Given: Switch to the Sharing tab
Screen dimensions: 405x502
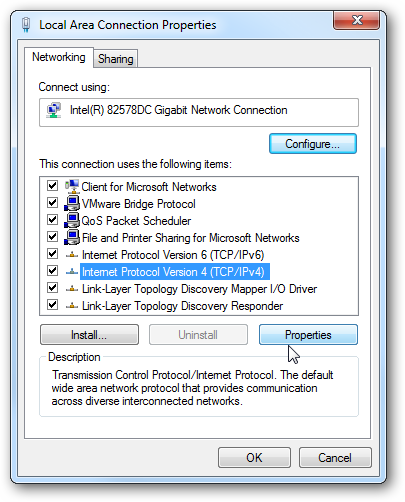Looking at the screenshot, I should (x=116, y=59).
